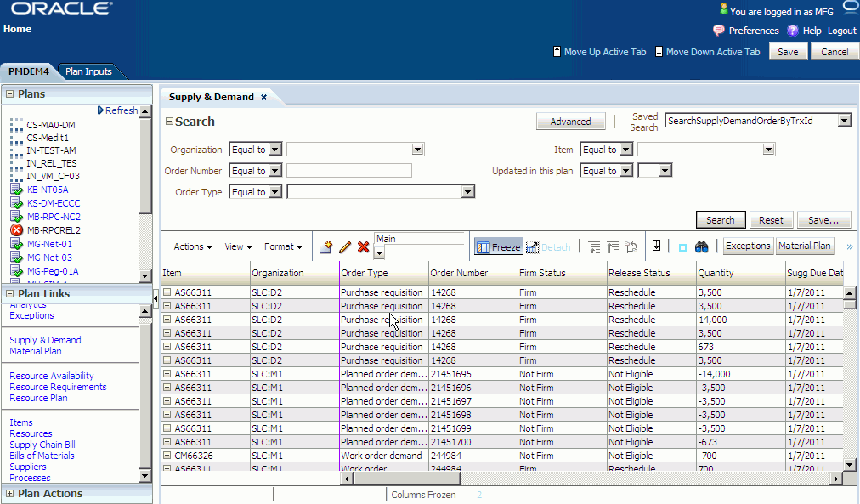
Task: Open the Saved Search dropdown
Action: (x=845, y=120)
